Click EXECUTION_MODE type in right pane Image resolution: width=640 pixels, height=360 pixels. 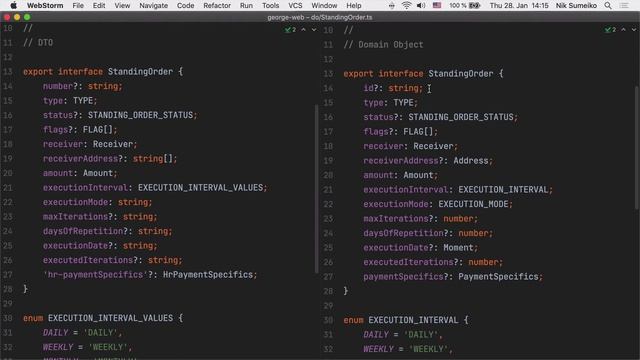[x=473, y=204]
